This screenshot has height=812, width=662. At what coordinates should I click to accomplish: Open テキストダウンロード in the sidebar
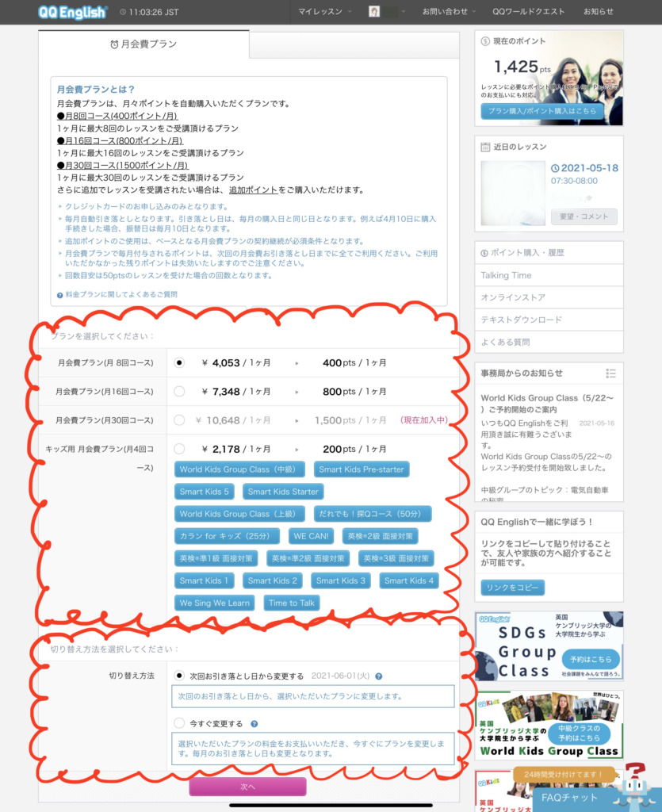click(549, 320)
